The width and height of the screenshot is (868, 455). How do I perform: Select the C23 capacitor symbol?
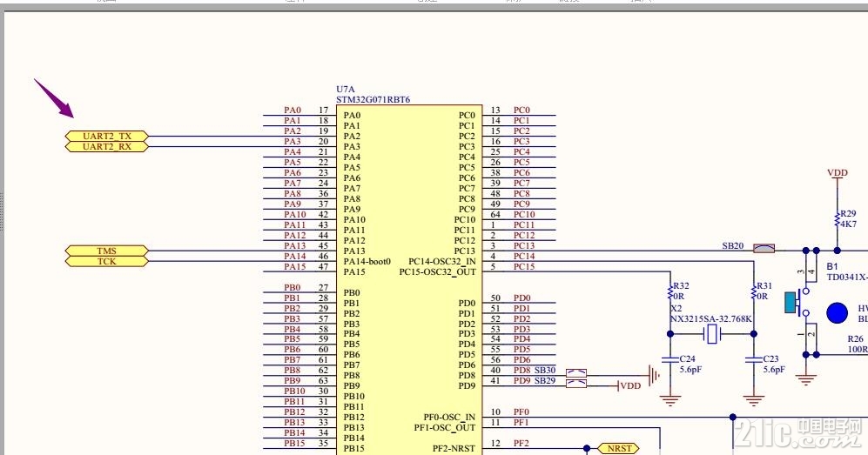754,360
